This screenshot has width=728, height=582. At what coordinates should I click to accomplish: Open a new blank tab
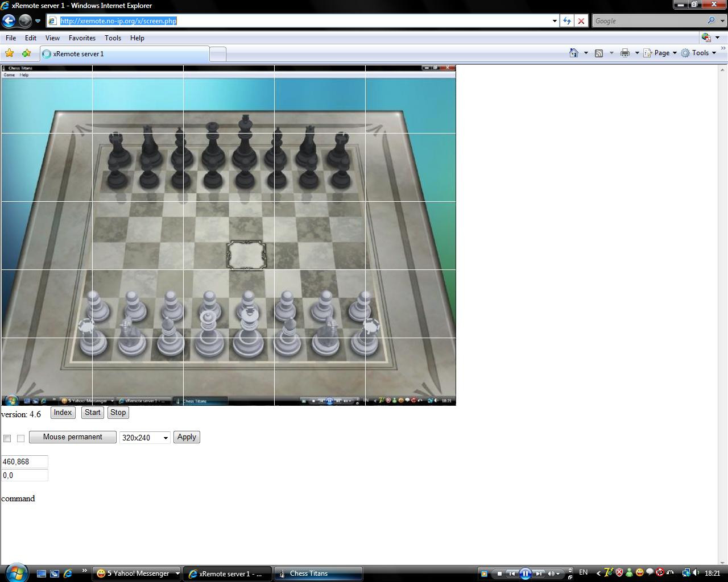click(x=218, y=54)
